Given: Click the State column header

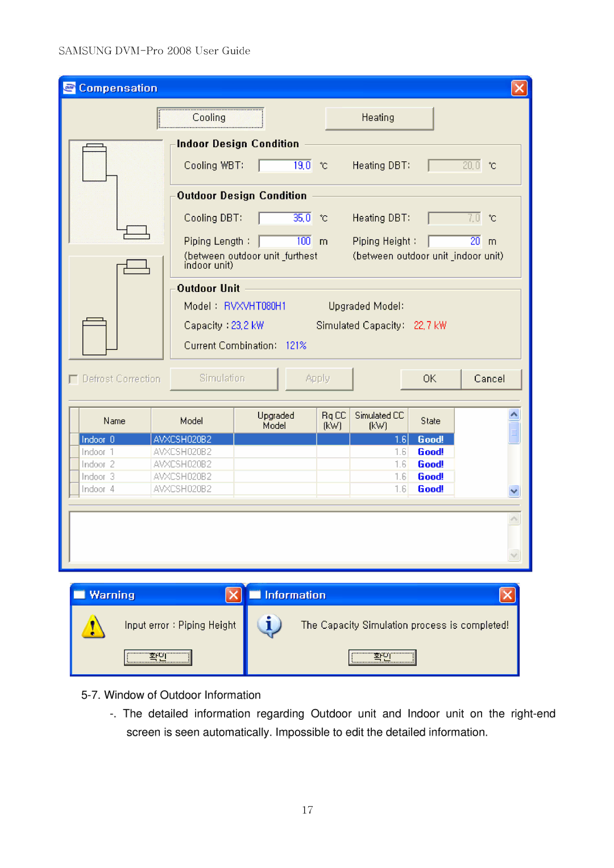Looking at the screenshot, I should click(x=431, y=420).
